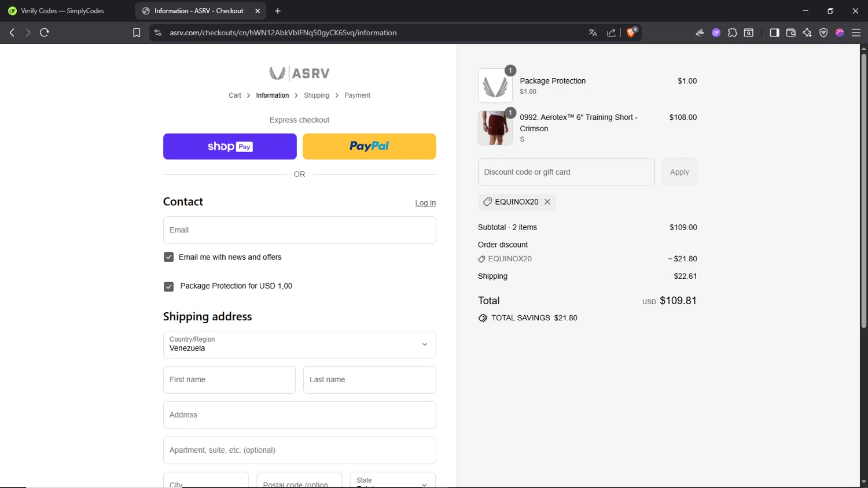The image size is (868, 488).
Task: Checkout with PayPal button
Action: coord(369,146)
